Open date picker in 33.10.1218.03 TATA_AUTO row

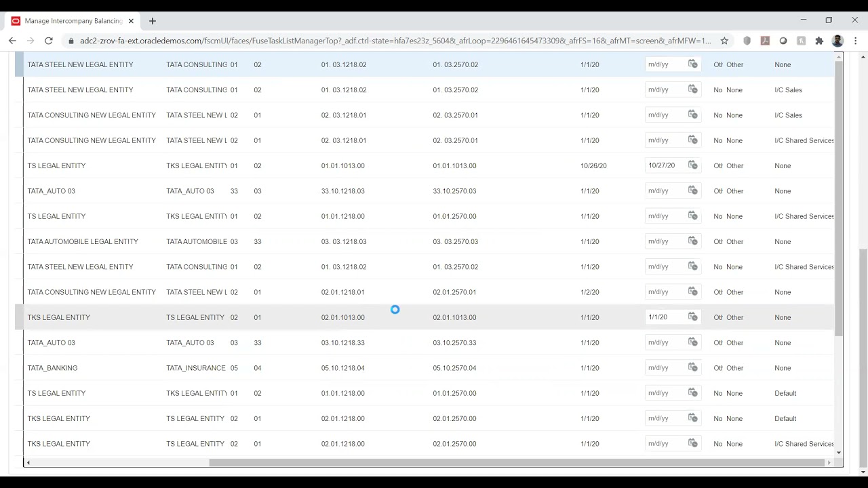[x=692, y=190]
